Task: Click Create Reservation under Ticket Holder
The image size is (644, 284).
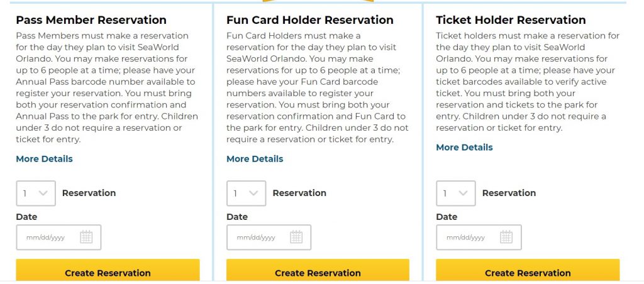Action: (x=528, y=271)
